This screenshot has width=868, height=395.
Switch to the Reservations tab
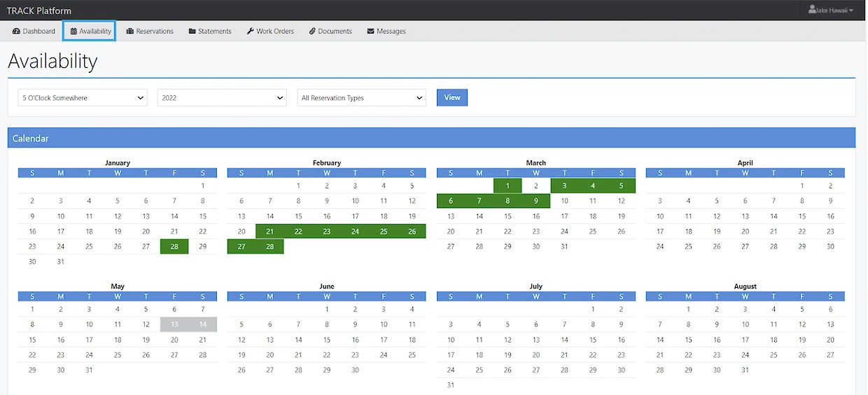point(154,32)
